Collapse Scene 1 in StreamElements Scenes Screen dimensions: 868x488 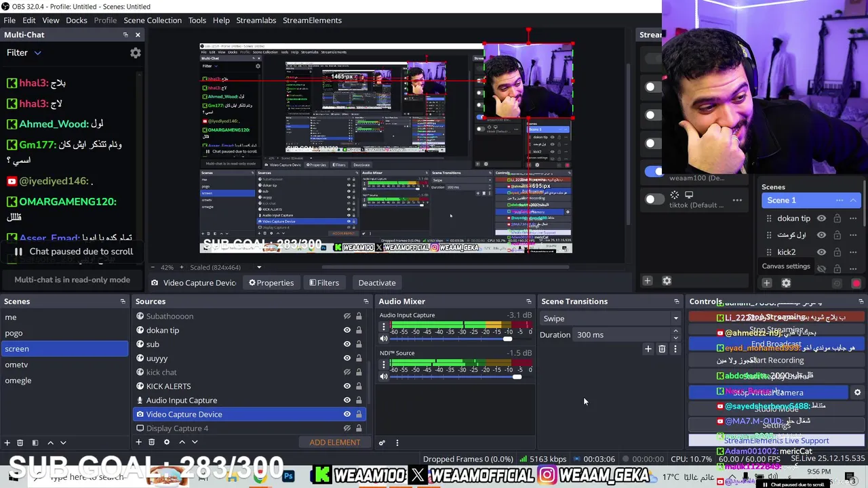(853, 200)
